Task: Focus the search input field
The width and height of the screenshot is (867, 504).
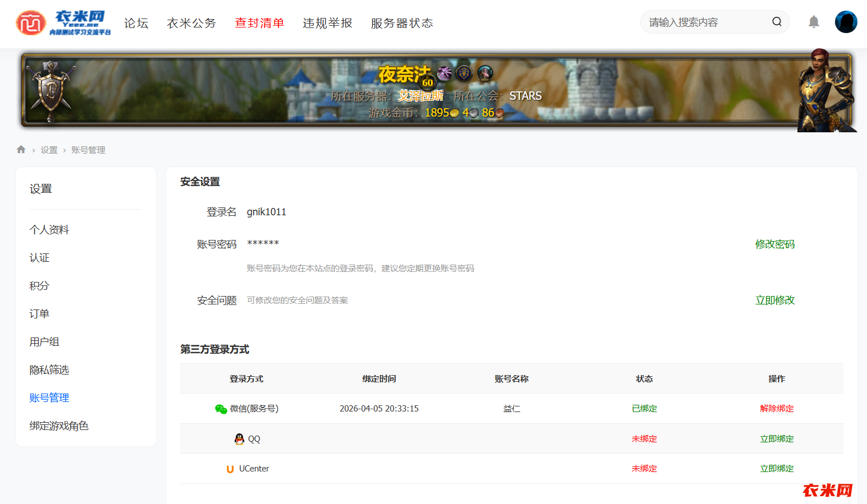Action: coord(707,22)
